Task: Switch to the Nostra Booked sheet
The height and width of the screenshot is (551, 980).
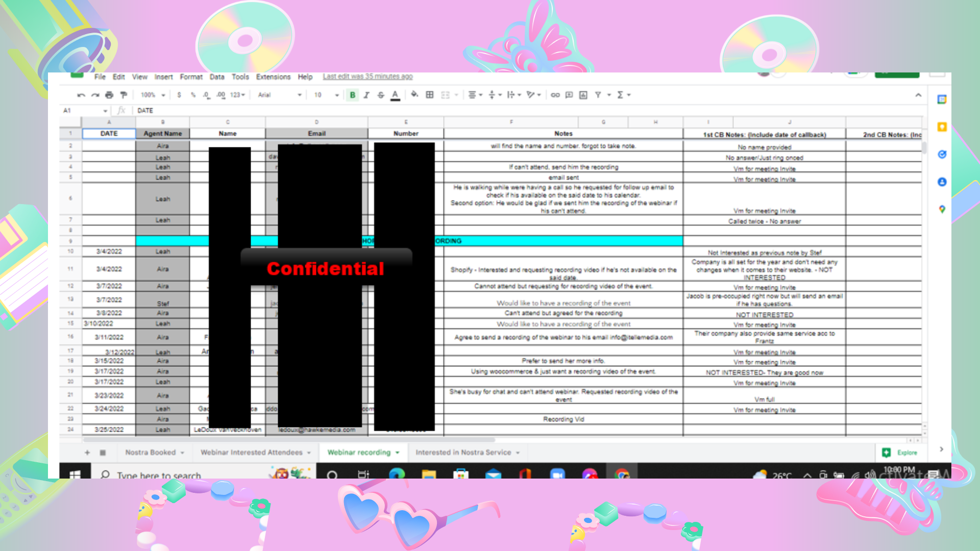Action: (x=151, y=452)
